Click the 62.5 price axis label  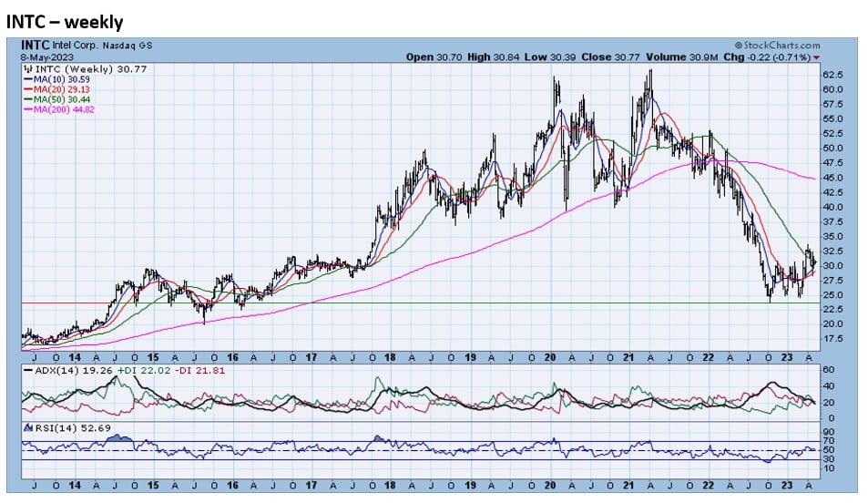click(x=833, y=75)
